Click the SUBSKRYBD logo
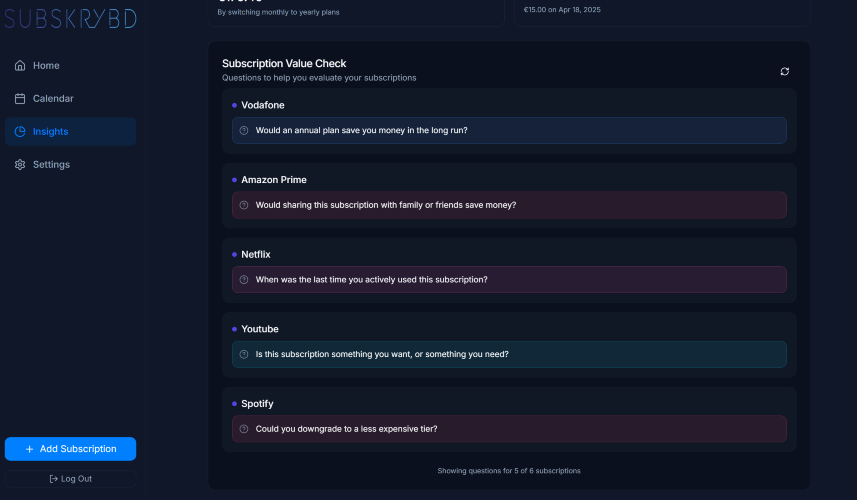857x500 pixels. click(71, 19)
